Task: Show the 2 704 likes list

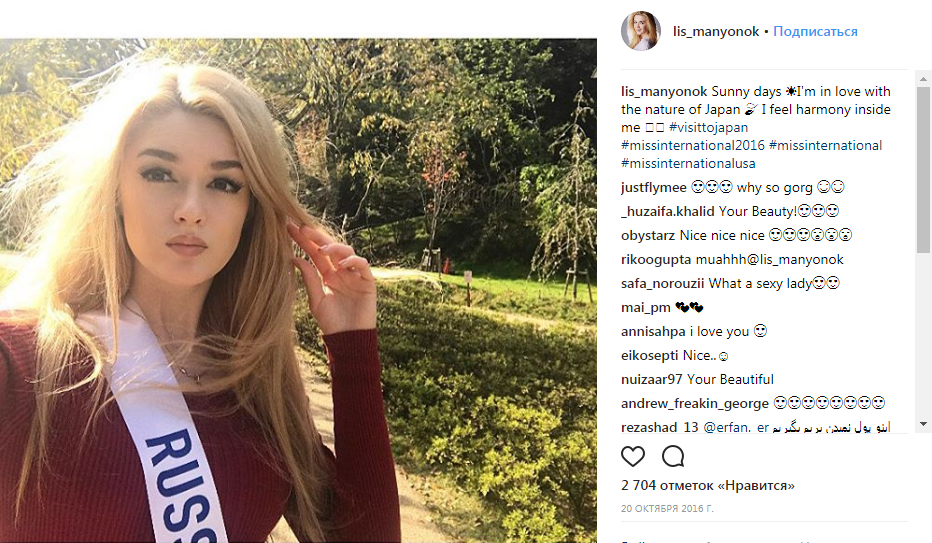Action: pos(708,486)
